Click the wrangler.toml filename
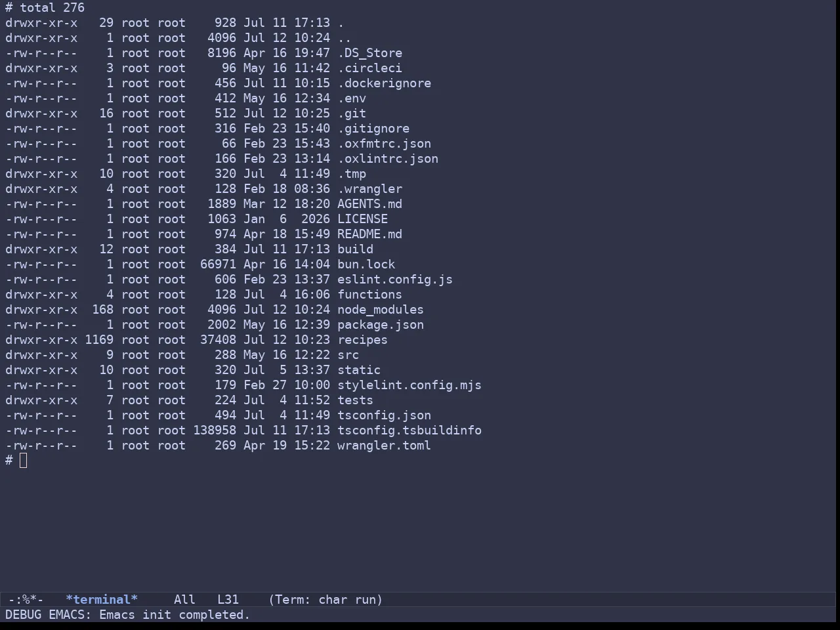Image resolution: width=840 pixels, height=630 pixels. coord(384,445)
